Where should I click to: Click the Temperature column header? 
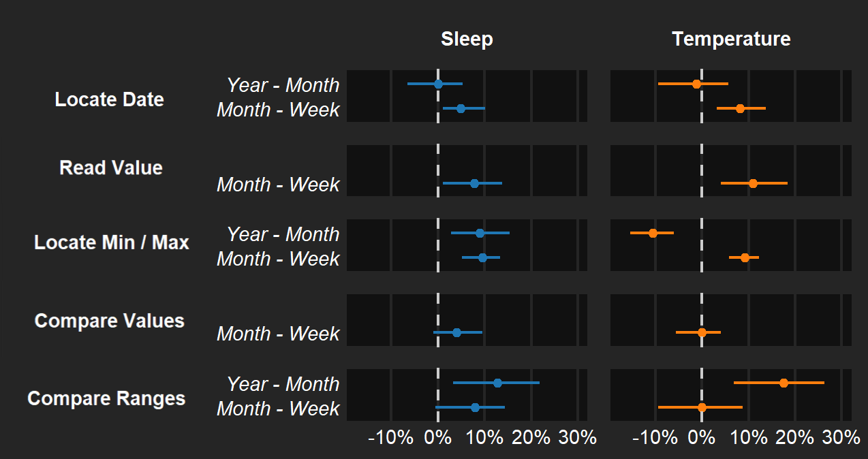coord(731,39)
